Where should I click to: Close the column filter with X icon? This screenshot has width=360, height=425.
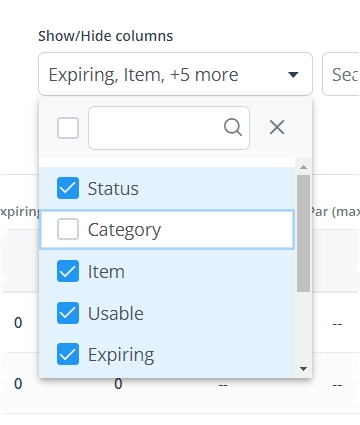[x=277, y=127]
